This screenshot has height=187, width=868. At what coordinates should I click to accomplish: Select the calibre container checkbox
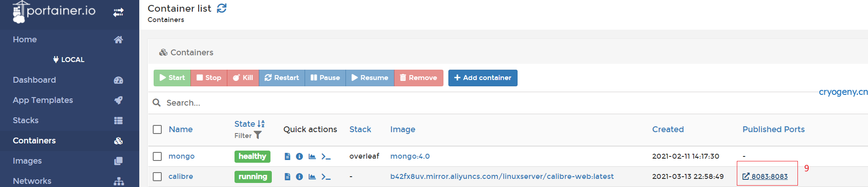[157, 177]
